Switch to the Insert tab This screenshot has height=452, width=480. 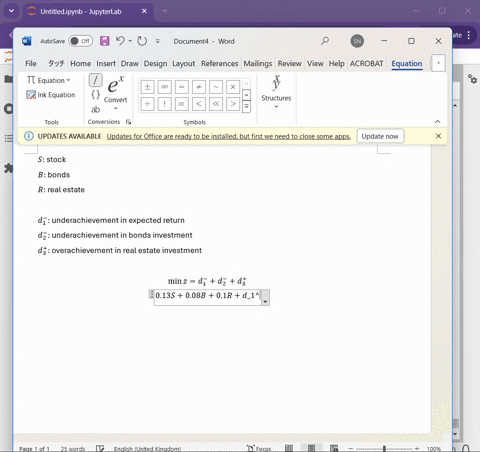(x=106, y=63)
